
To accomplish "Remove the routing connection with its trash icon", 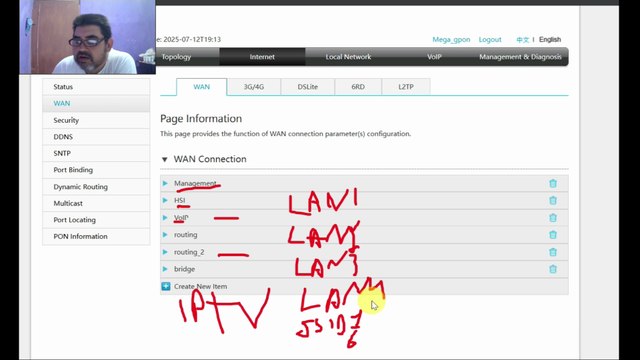I will tap(553, 235).
